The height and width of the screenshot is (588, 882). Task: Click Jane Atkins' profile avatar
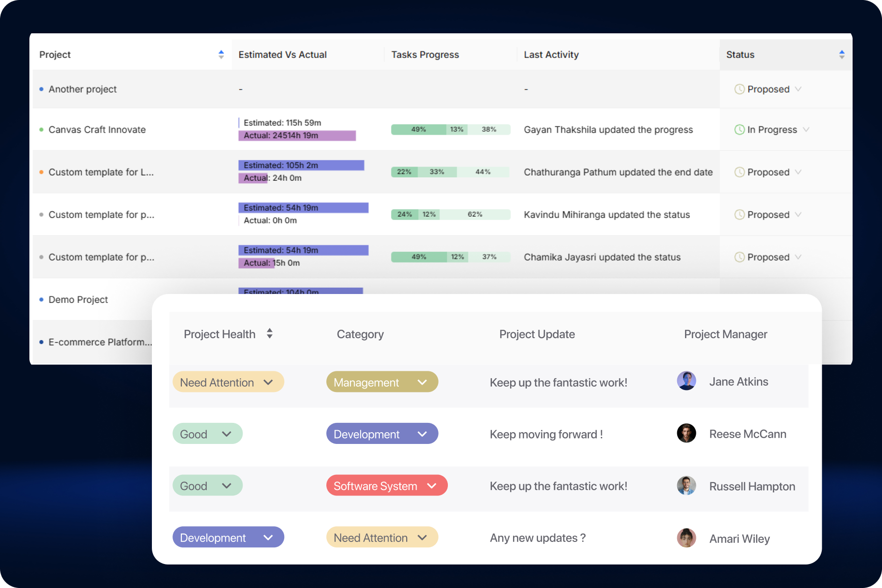pyautogui.click(x=686, y=380)
